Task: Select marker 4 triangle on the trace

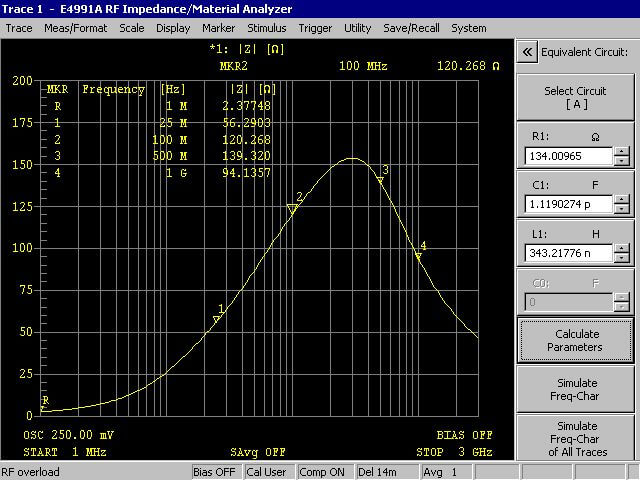Action: pos(418,256)
